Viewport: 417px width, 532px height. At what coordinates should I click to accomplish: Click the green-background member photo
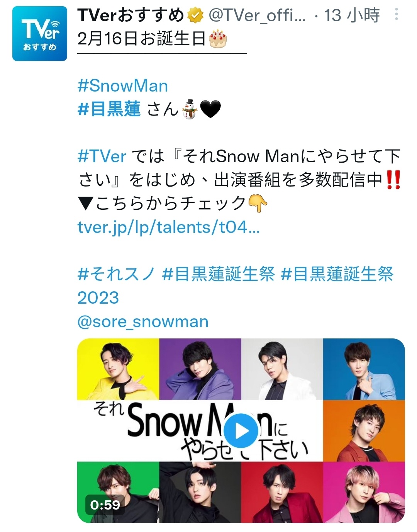click(x=118, y=492)
